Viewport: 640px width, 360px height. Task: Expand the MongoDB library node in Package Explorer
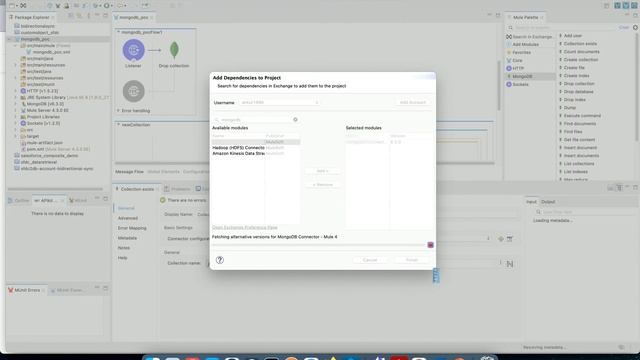tap(16, 104)
